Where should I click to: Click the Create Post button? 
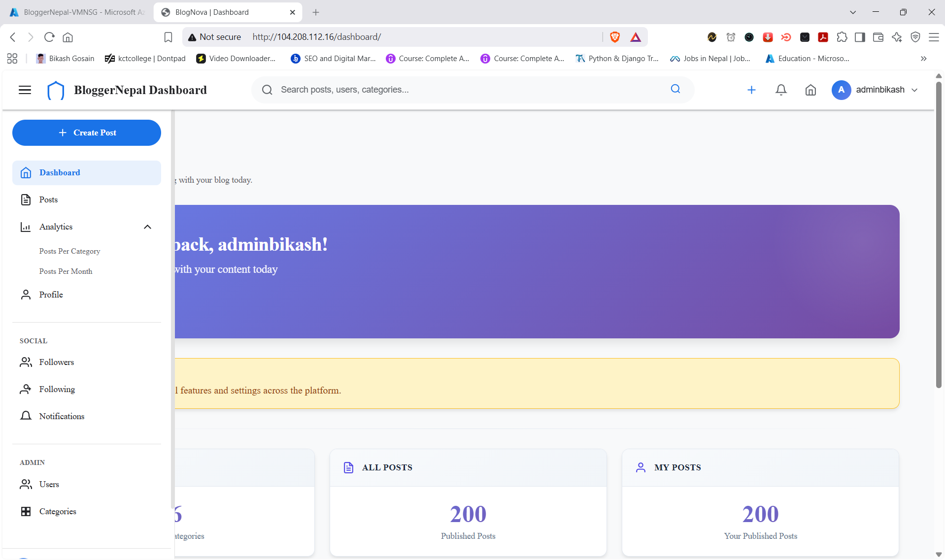87,132
